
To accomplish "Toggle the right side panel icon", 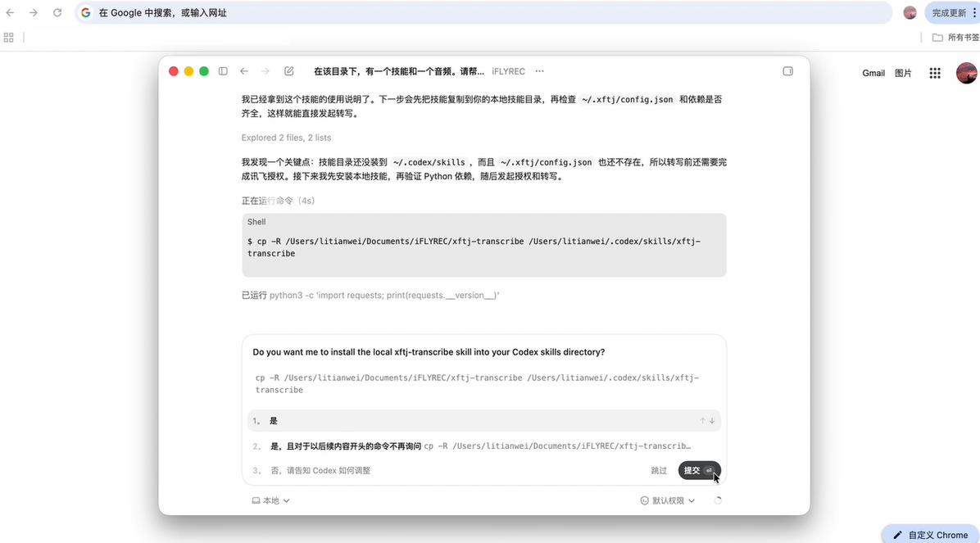I will [787, 71].
